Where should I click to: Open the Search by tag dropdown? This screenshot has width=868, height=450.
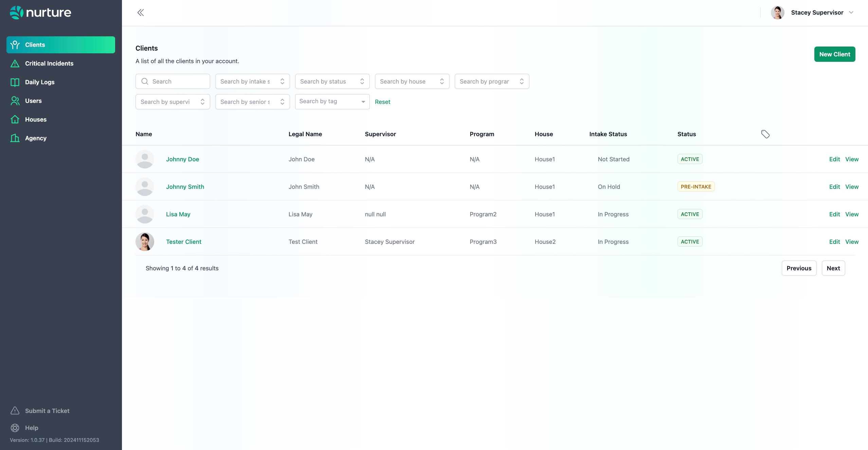click(332, 102)
